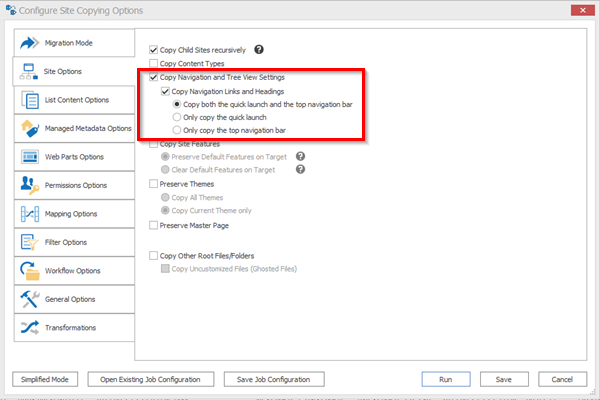This screenshot has width=600, height=400.
Task: Select Only copy the quick launch
Action: [x=178, y=117]
